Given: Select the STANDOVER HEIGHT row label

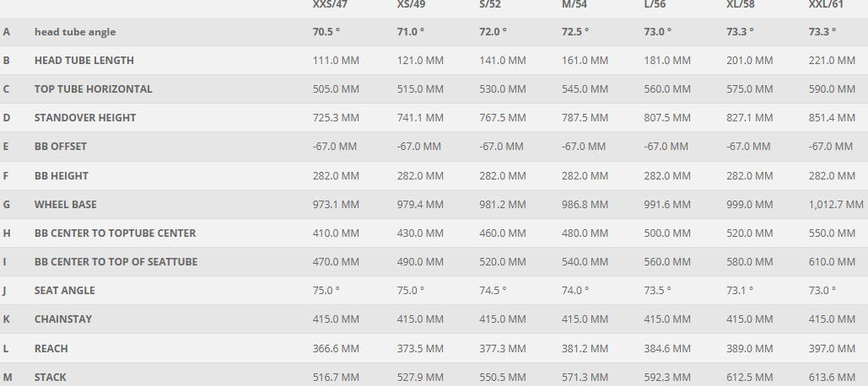Looking at the screenshot, I should click(x=84, y=118).
